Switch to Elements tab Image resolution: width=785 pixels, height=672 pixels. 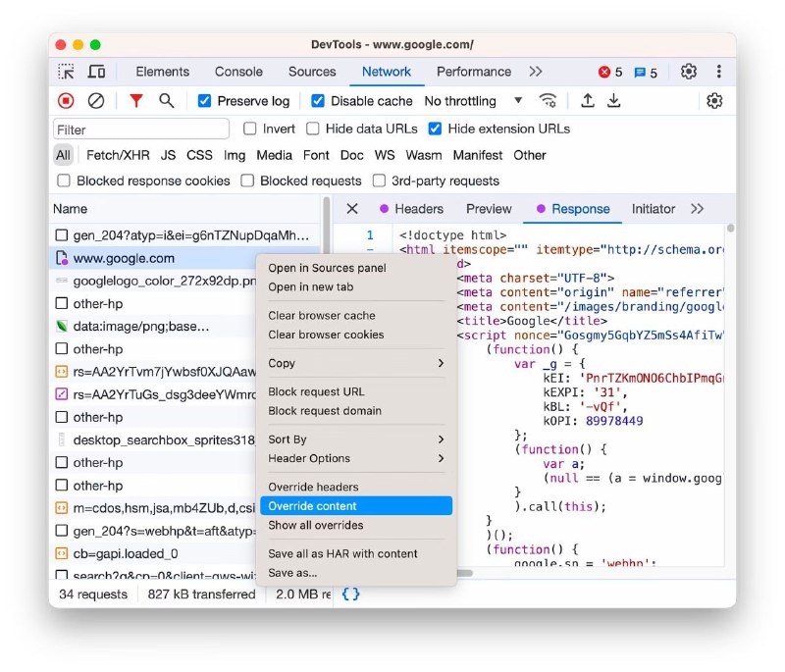click(162, 72)
